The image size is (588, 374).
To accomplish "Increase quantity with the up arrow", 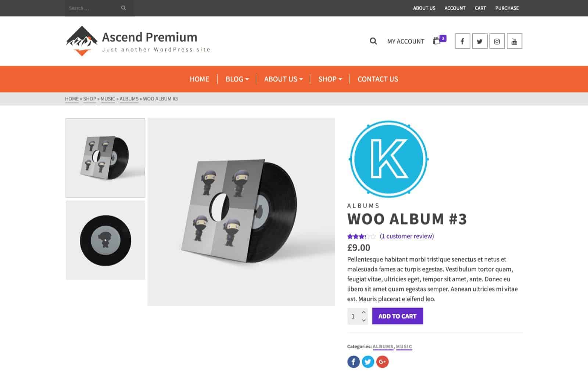I will click(363, 312).
